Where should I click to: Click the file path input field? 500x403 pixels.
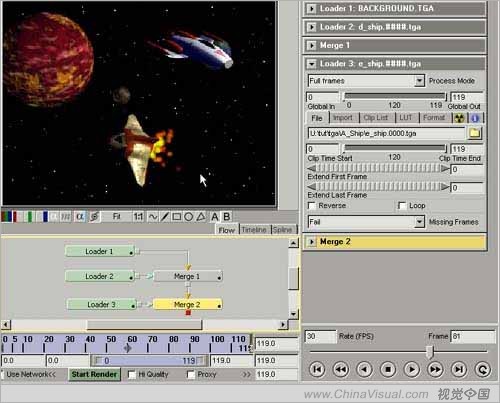tap(386, 134)
